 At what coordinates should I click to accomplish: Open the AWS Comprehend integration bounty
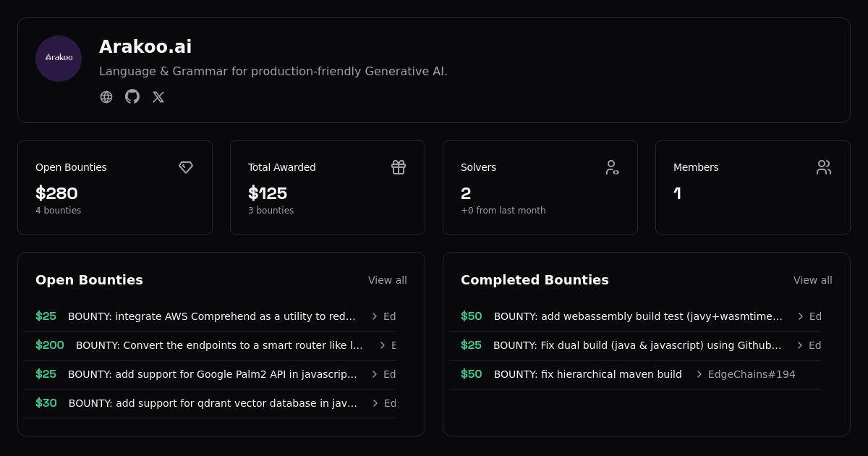[212, 316]
